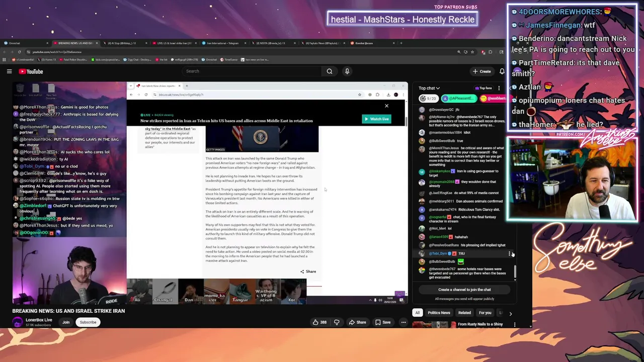Share the video below the player

click(357, 322)
